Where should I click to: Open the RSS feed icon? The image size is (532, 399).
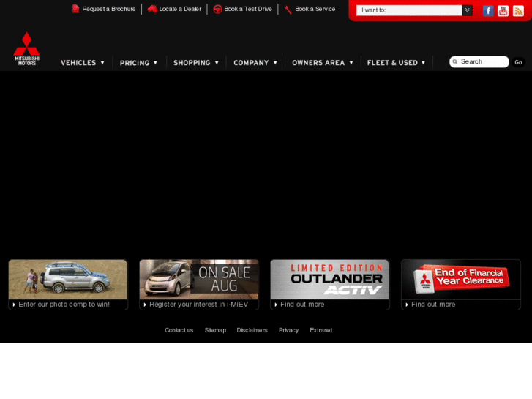(518, 11)
